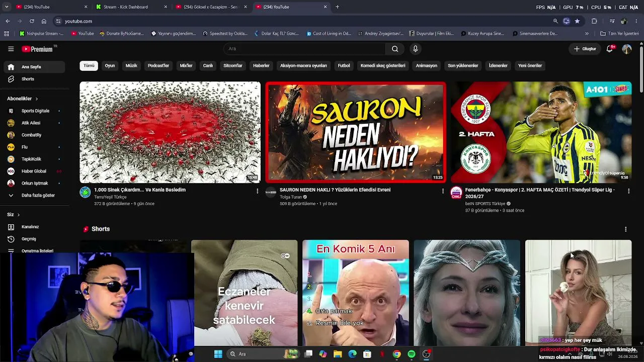Click the YouTube search input field
This screenshot has height=362, width=644.
click(304, 49)
